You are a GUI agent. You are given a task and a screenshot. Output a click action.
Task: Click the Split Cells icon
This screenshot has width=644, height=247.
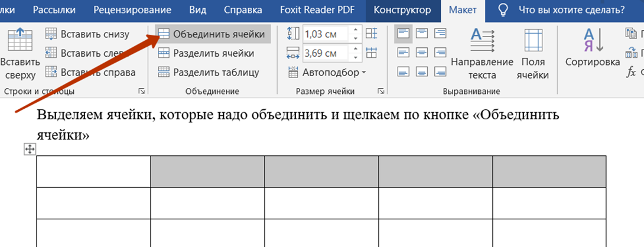[164, 53]
